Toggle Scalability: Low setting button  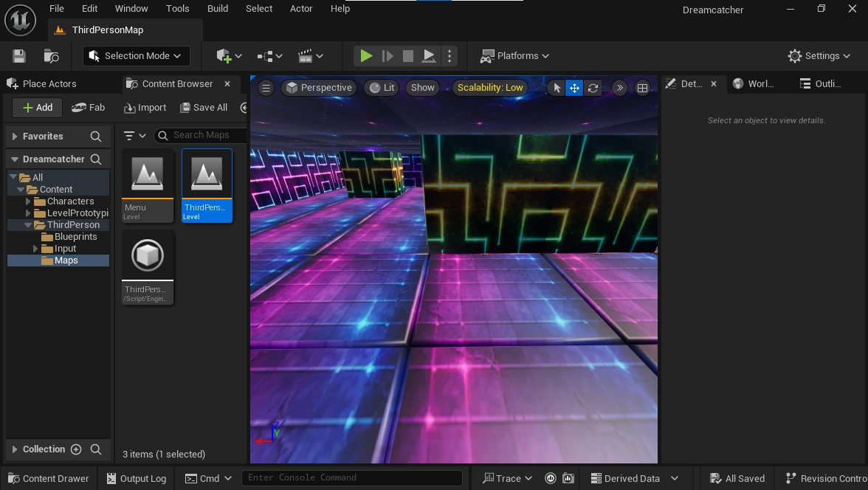tap(490, 88)
